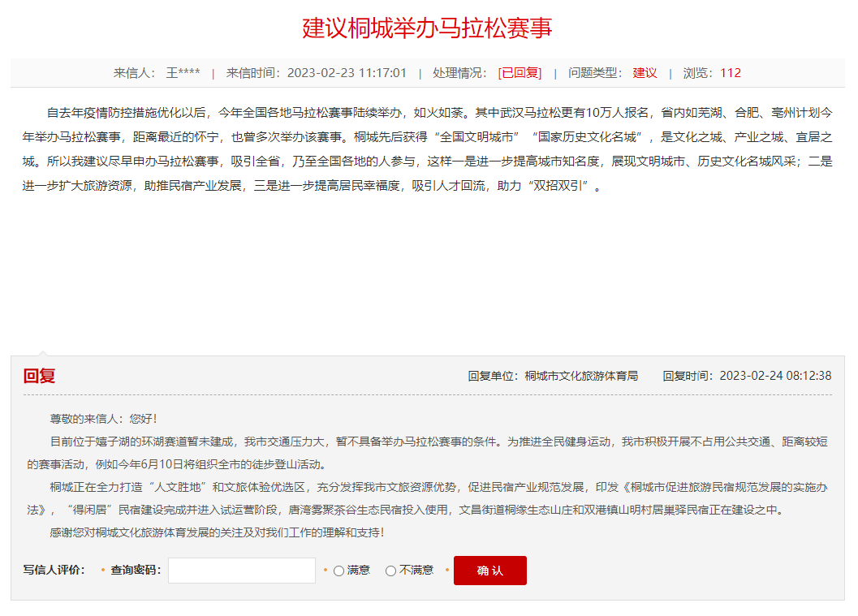Viewport: 858px width, 616px height.
Task: Click the 问题类型 label
Action: (595, 73)
